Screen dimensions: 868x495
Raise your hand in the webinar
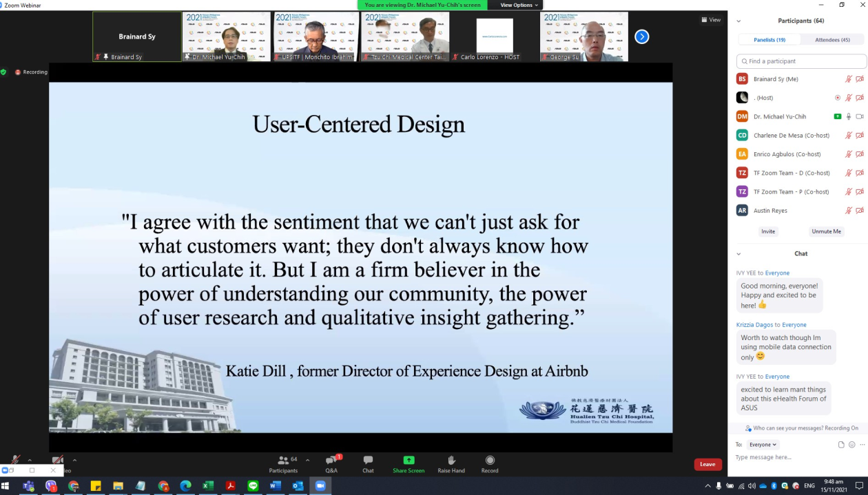451,463
